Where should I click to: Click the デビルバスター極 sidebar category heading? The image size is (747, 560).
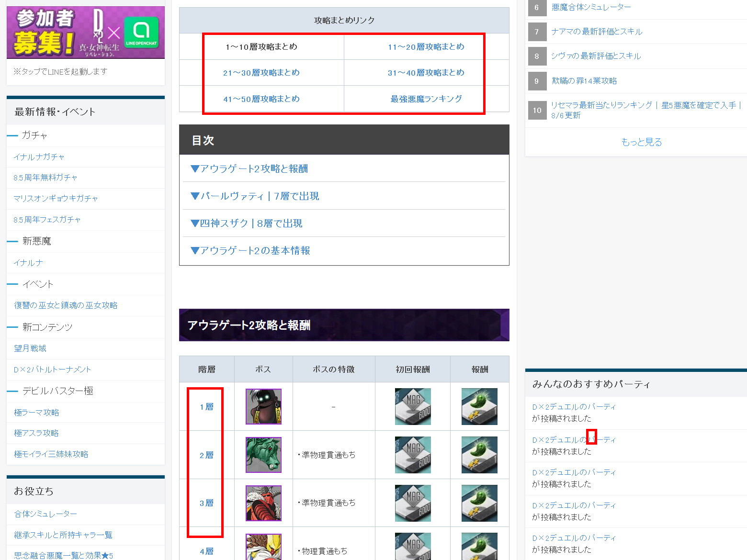[58, 391]
